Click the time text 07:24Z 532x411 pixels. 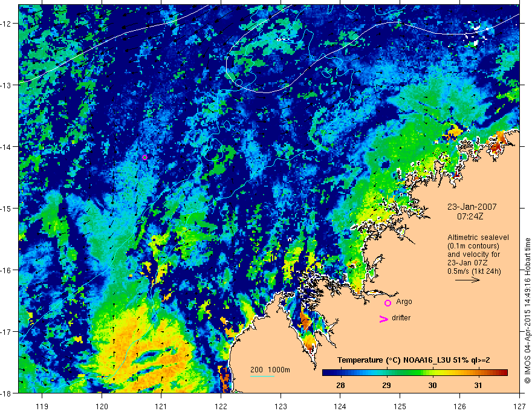[470, 216]
